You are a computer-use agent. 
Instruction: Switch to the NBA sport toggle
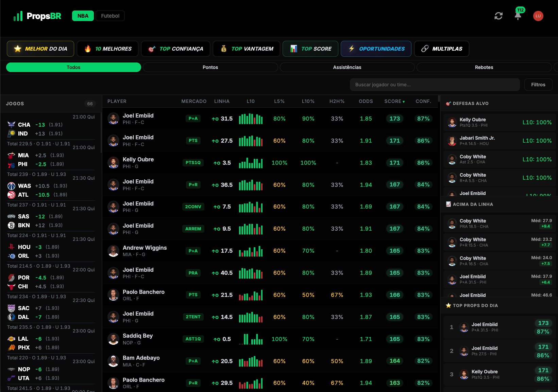pyautogui.click(x=83, y=16)
